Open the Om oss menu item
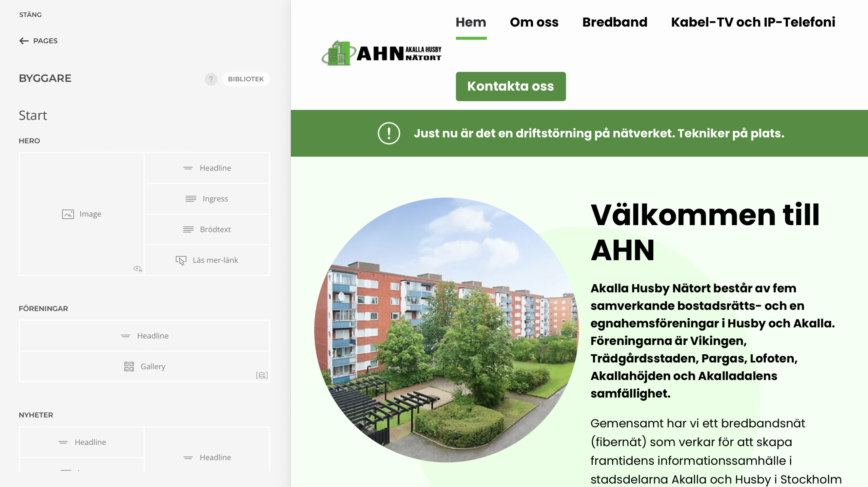 pyautogui.click(x=534, y=22)
